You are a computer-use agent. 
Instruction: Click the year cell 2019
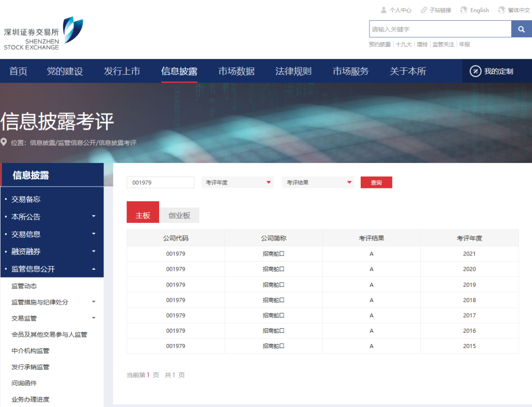pos(469,284)
